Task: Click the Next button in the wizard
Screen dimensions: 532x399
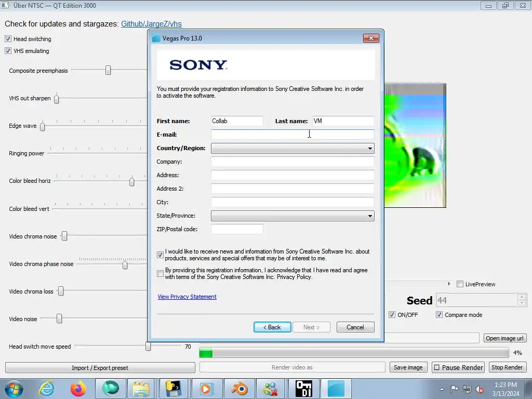Action: pos(311,327)
